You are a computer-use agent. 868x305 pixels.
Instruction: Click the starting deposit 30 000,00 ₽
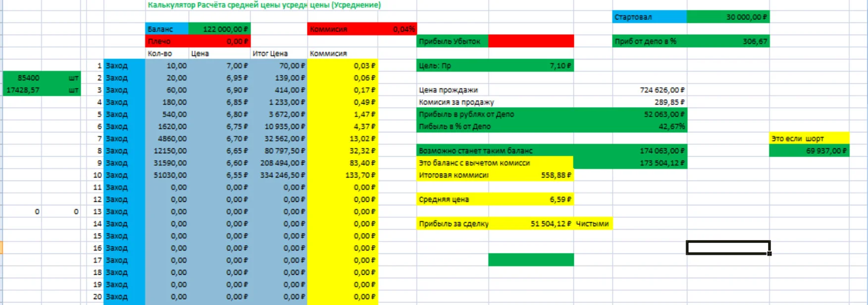[x=728, y=17]
